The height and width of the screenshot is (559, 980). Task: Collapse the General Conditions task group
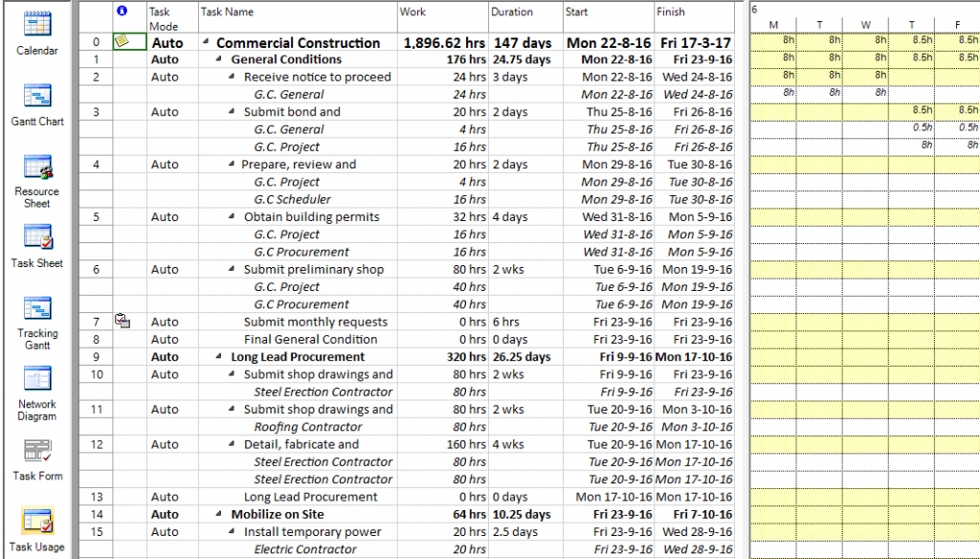218,59
